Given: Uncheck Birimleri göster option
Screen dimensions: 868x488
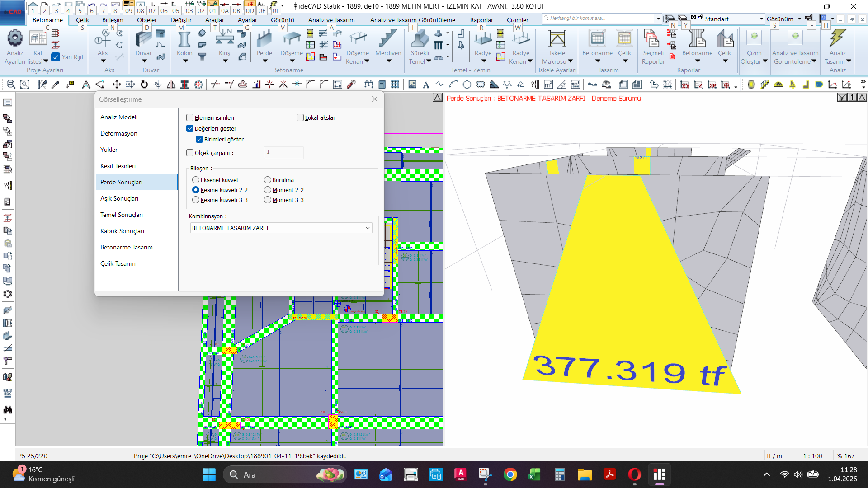Looking at the screenshot, I should coord(199,139).
